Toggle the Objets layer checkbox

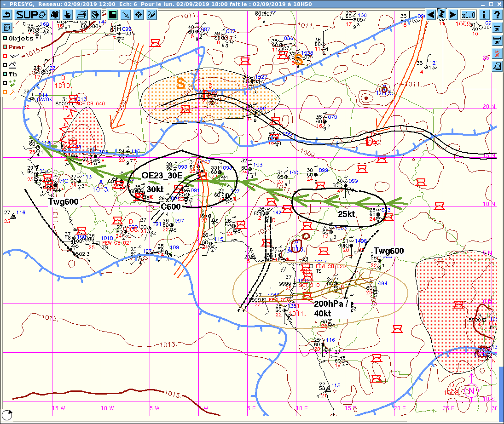click(x=5, y=38)
